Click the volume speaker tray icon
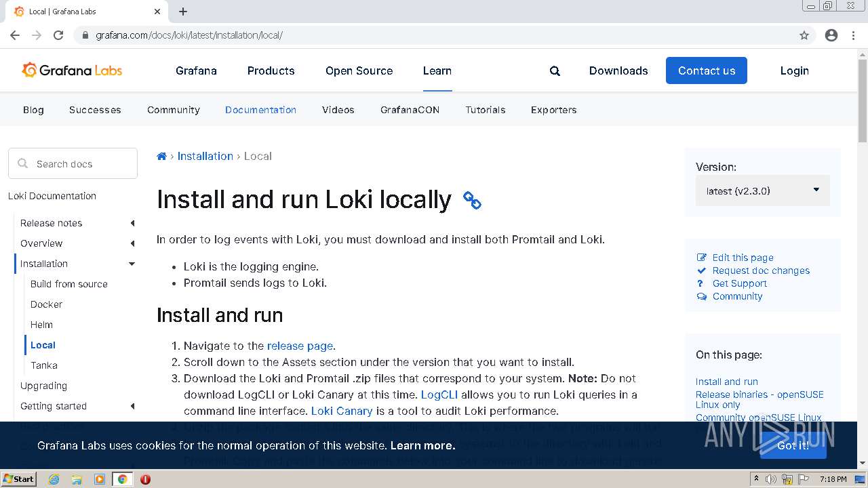 click(x=771, y=479)
